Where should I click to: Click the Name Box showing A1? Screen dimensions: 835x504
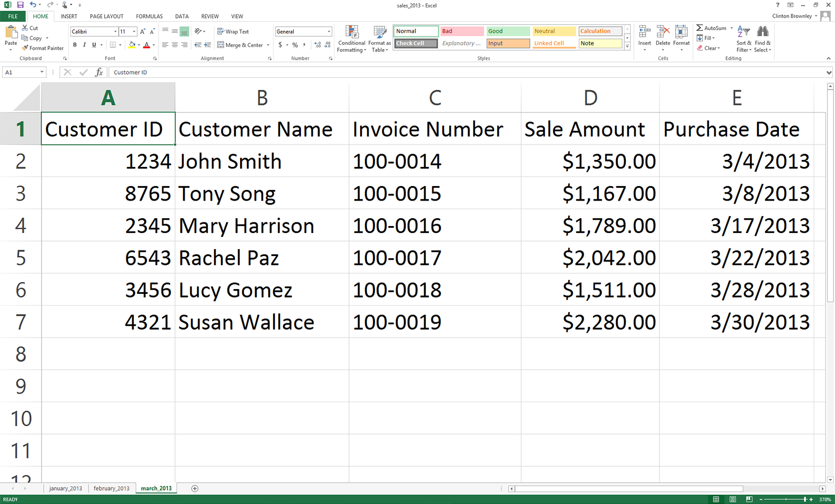pyautogui.click(x=21, y=72)
